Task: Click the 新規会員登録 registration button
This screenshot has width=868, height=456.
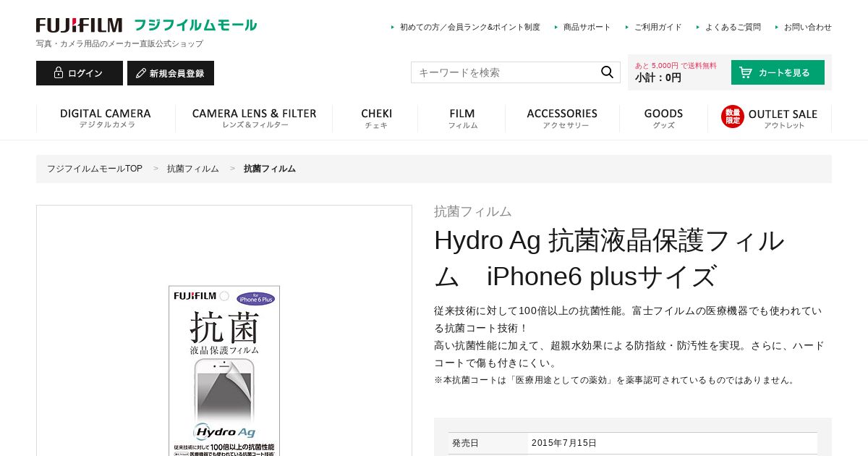Action: 171,73
